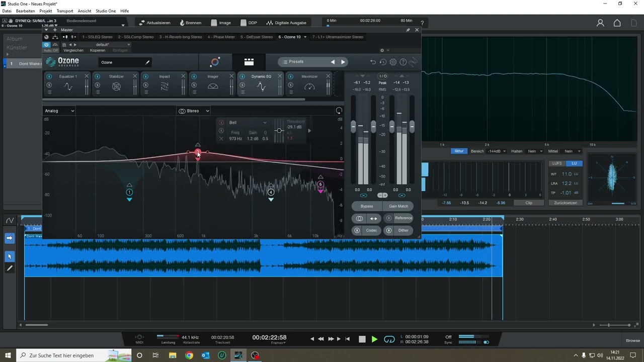Open the Analog mode dropdown
Image resolution: width=644 pixels, height=362 pixels.
59,111
